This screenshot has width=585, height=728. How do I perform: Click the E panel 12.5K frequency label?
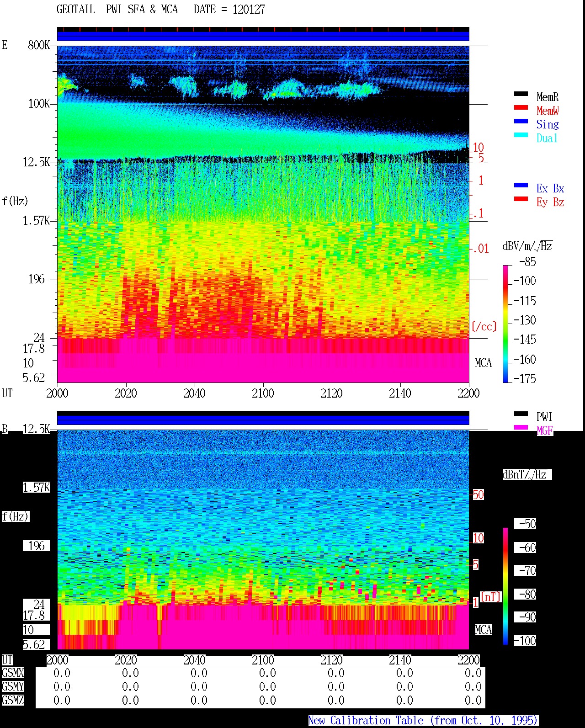(37, 162)
